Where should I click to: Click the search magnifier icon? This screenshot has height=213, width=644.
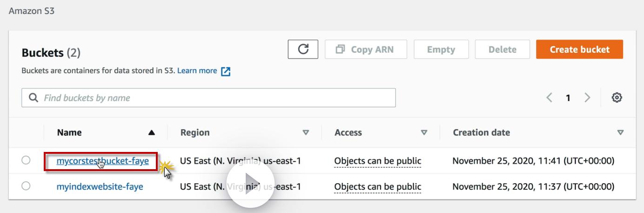coord(33,98)
